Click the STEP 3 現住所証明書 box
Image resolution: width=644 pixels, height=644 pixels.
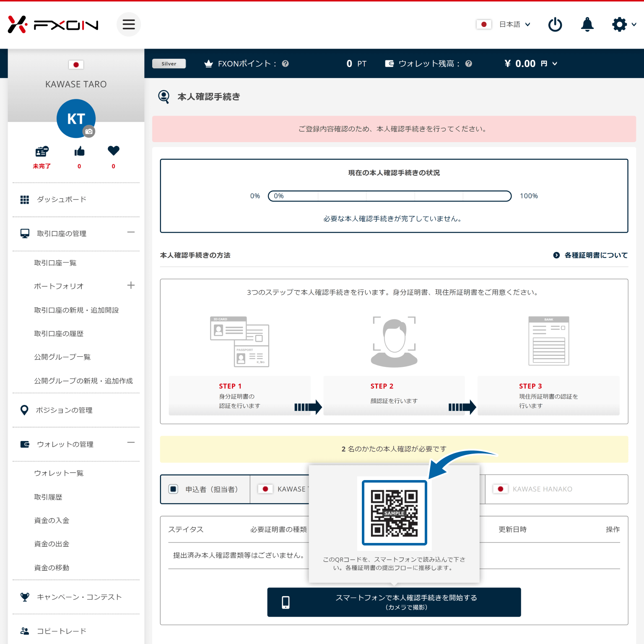(548, 396)
